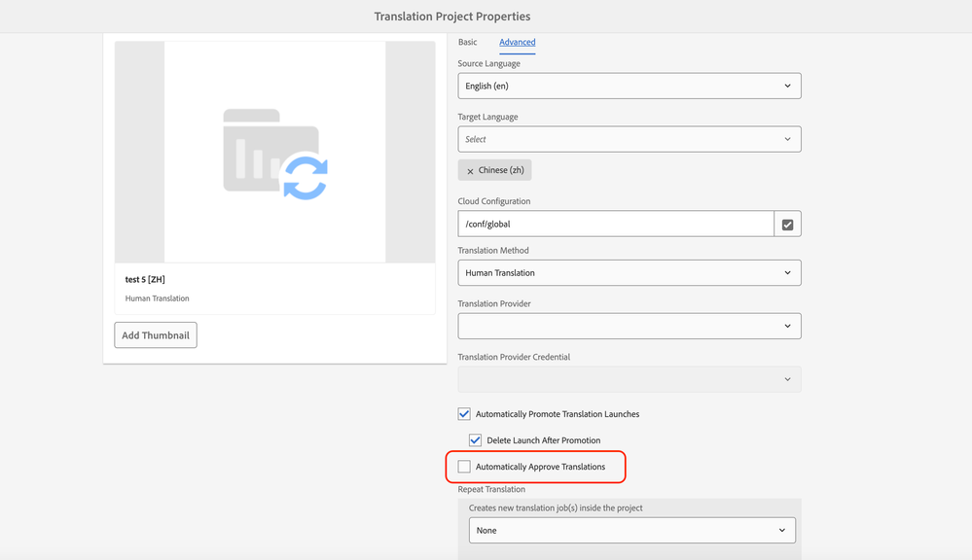Click the Cloud Configuration path input field

click(x=615, y=225)
